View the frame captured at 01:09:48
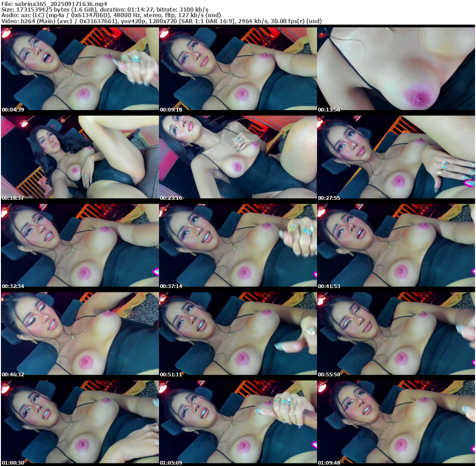Viewport: 476px width, 466px height. point(396,422)
